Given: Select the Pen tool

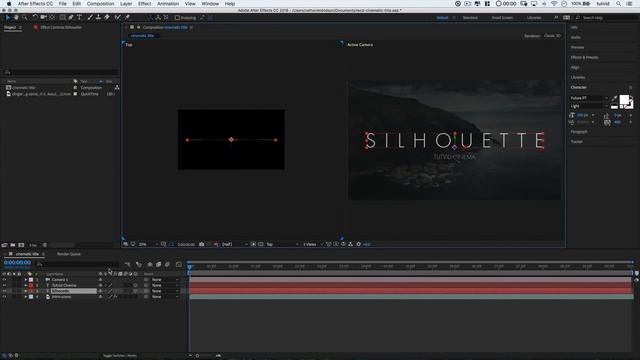Looking at the screenshot, I should coord(71,18).
